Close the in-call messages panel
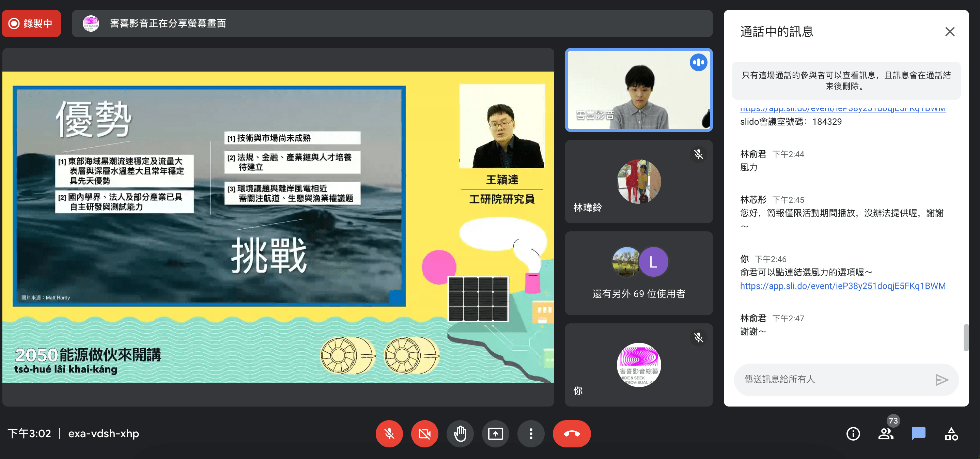Viewport: 980px width, 459px height. [950, 32]
